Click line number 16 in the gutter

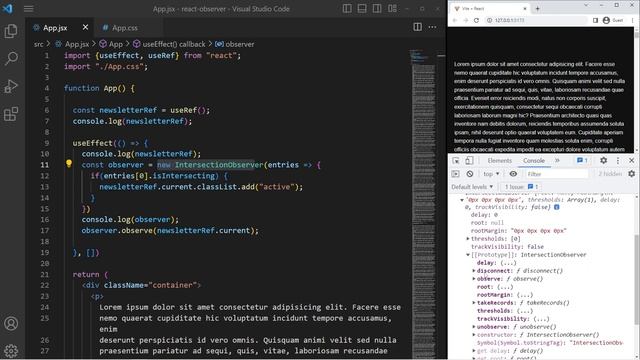[x=44, y=220]
